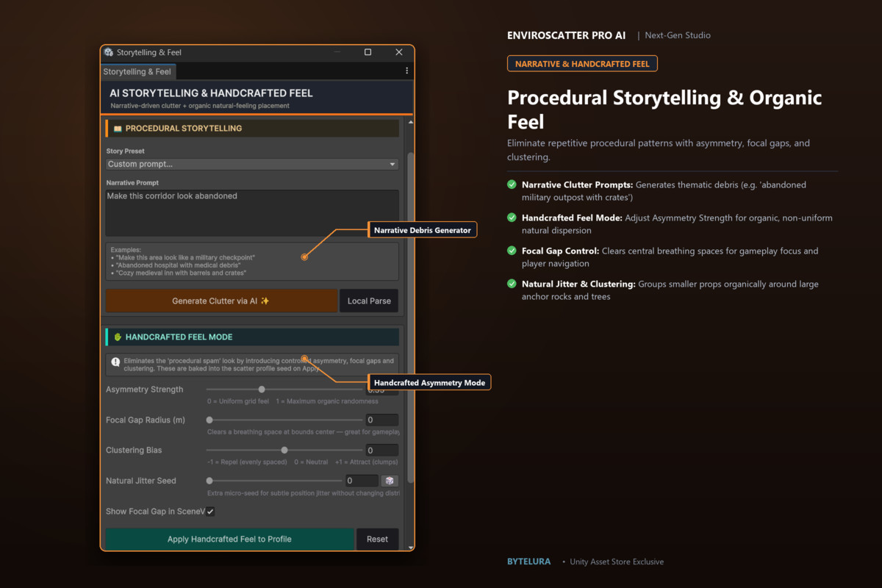Click the info icon in the help box
The height and width of the screenshot is (588, 882).
tap(115, 362)
